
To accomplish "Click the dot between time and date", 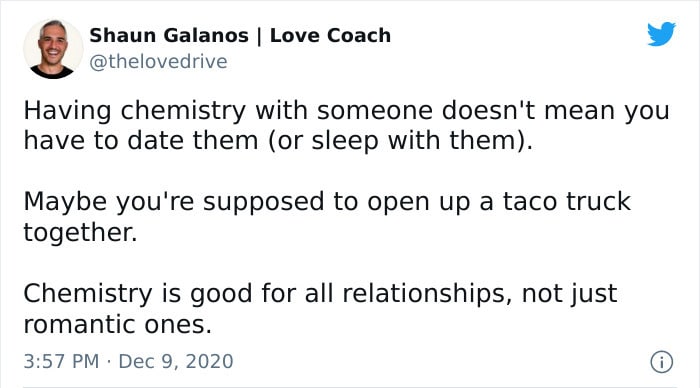I will pyautogui.click(x=109, y=362).
